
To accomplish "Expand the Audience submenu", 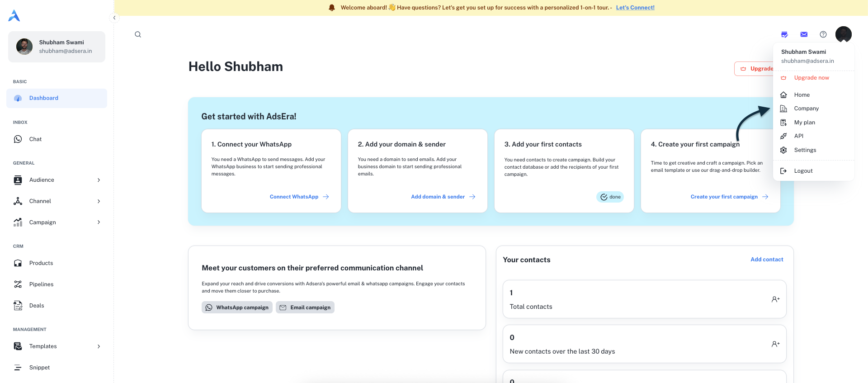I will [x=99, y=180].
